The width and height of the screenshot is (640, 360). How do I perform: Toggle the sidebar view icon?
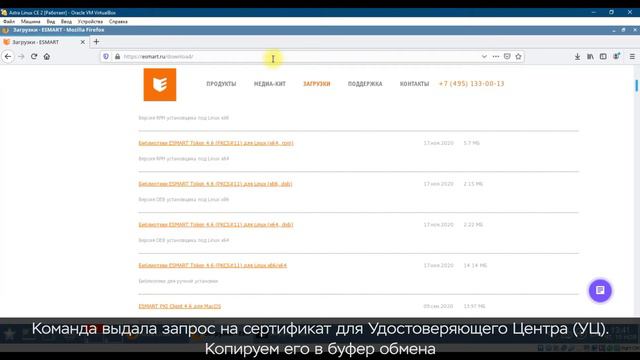[603, 57]
